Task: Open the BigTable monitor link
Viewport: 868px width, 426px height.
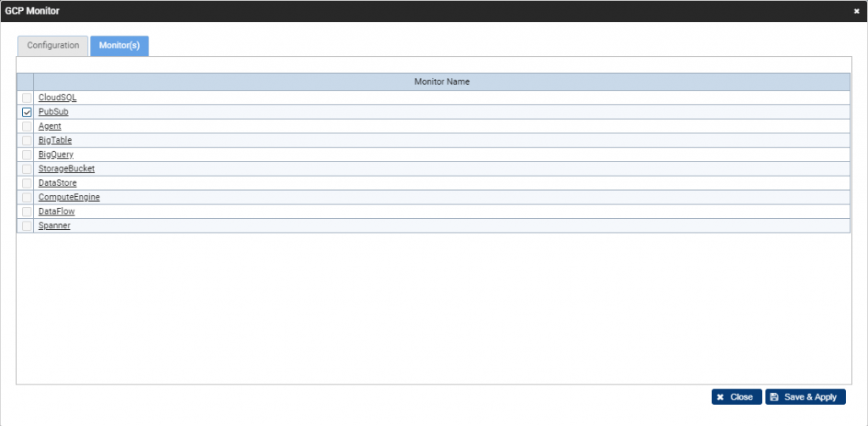Action: (55, 141)
